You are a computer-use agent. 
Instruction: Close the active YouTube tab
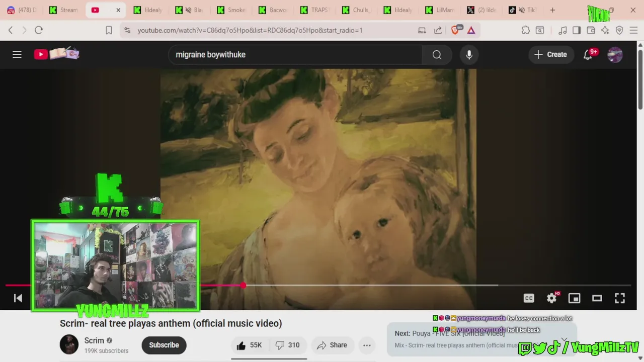[x=118, y=10]
